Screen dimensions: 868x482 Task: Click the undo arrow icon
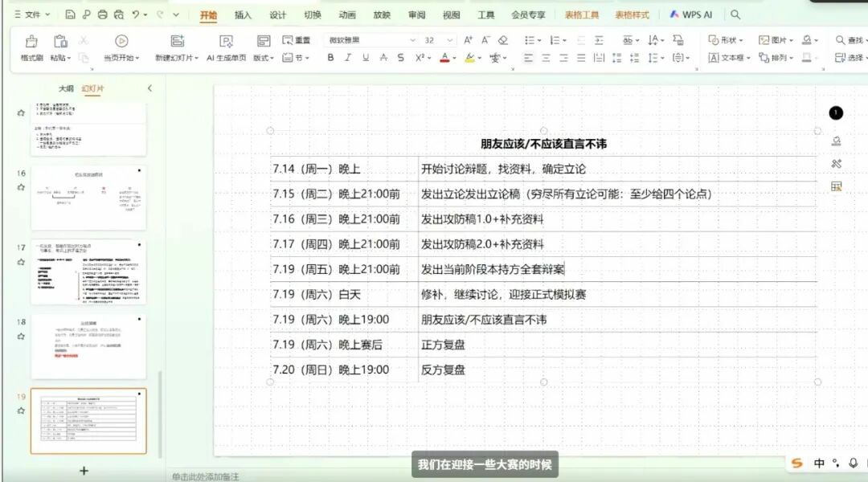137,14
